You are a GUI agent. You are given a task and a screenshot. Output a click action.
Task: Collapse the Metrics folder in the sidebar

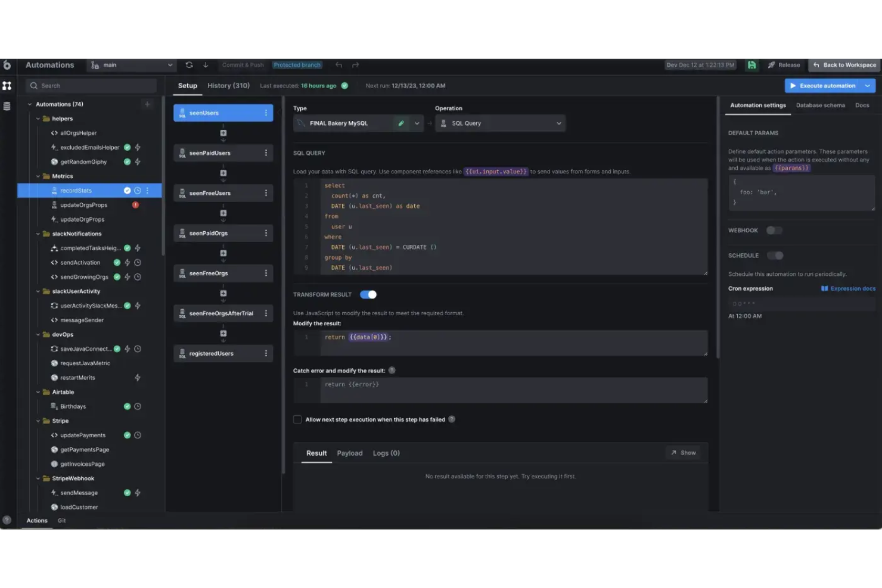(38, 176)
